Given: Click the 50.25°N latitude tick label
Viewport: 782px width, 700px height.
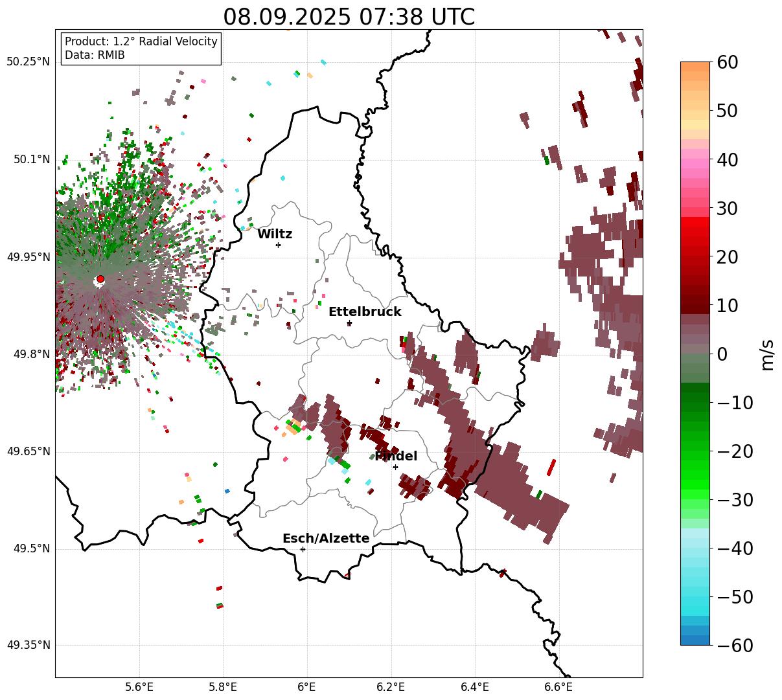Looking at the screenshot, I should pyautogui.click(x=29, y=62).
